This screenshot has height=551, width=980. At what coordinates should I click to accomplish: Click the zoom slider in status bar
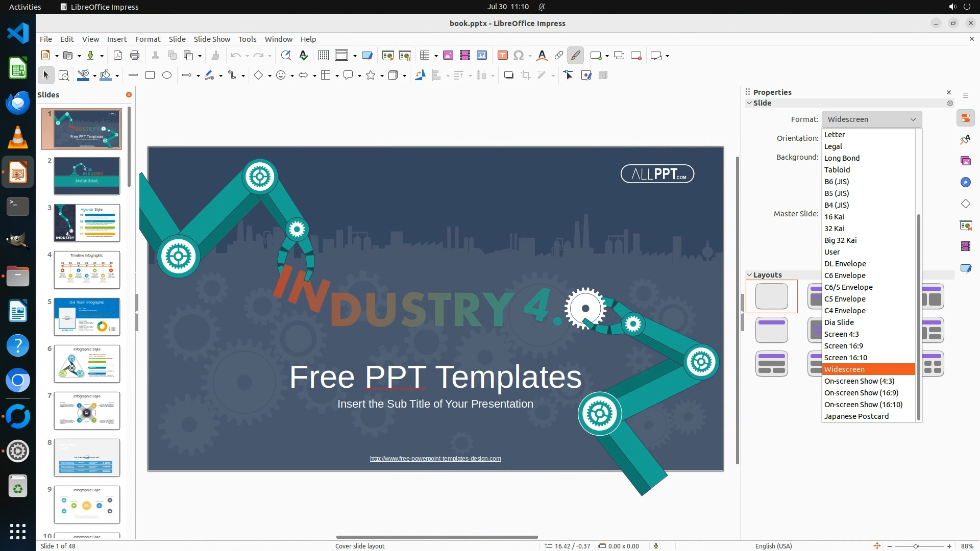(x=916, y=546)
